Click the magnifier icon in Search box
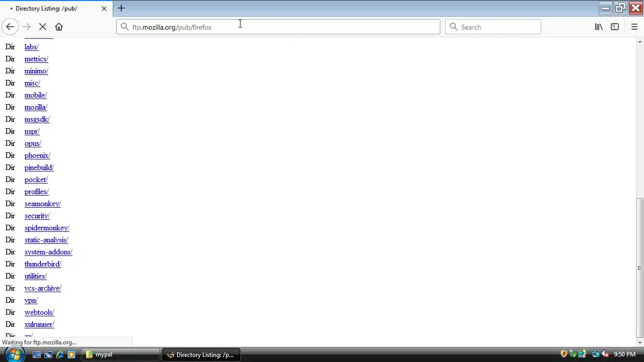Viewport: 644px width, 362px height. (x=453, y=27)
